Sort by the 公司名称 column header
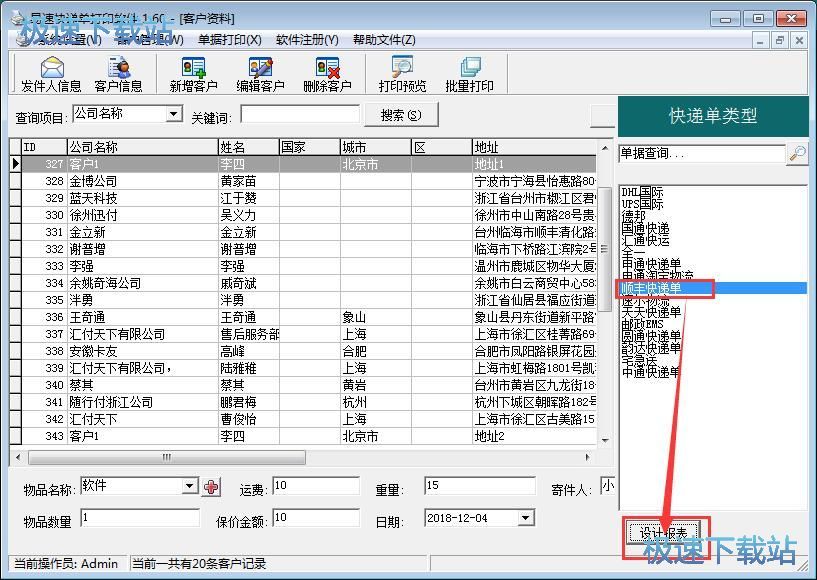 coord(143,147)
